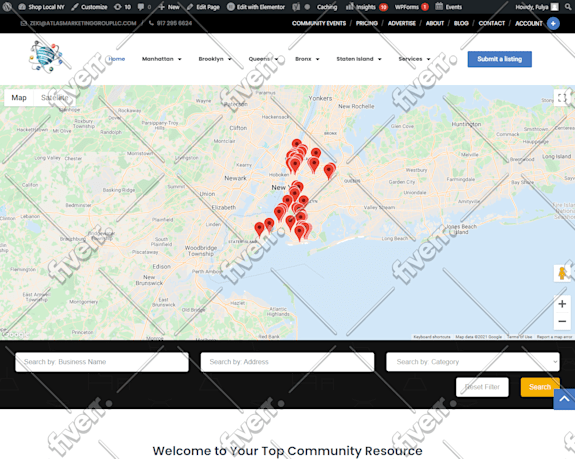Viewport: 575px width, 459px height.
Task: Expand the Manhattan dropdown menu
Action: tap(161, 59)
